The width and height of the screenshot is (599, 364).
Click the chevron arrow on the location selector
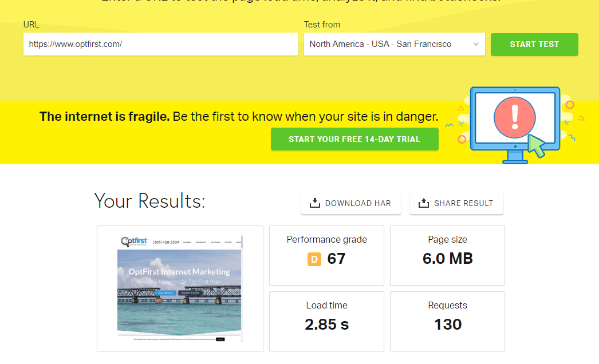coord(475,44)
